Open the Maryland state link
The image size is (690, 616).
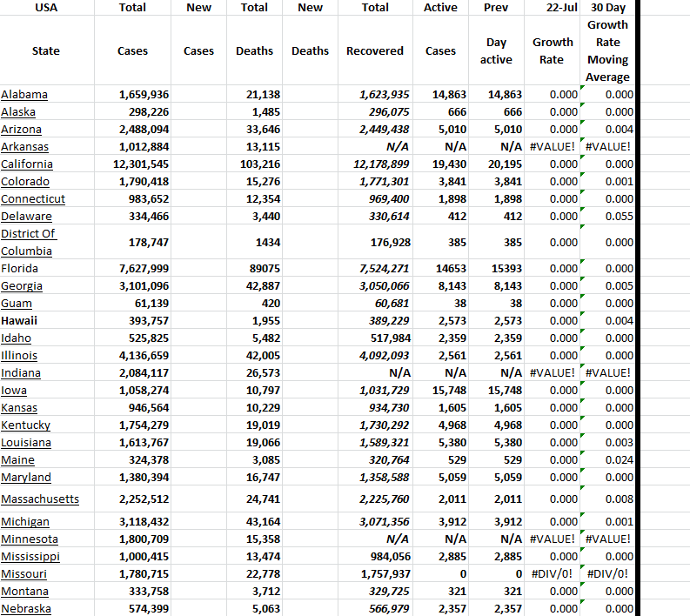pos(26,477)
